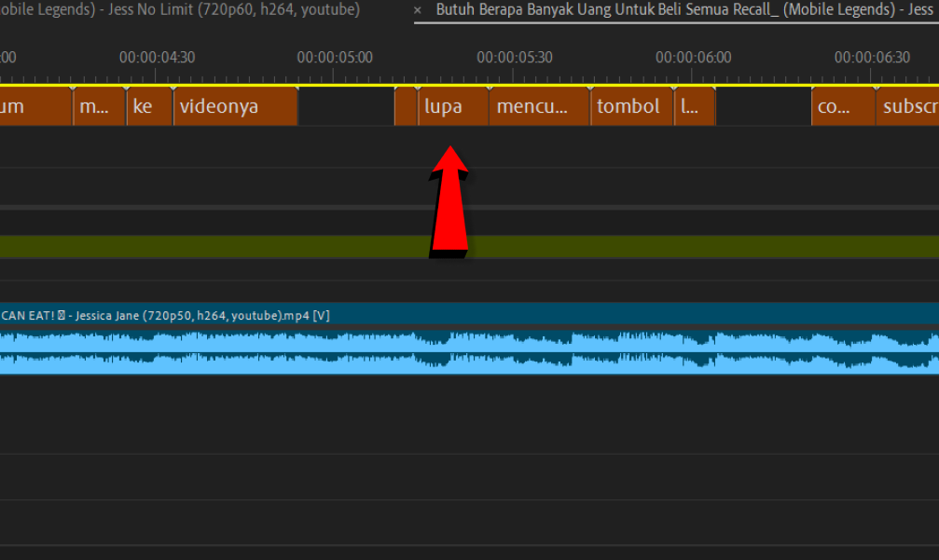
Task: Select the narrow 'l...' caption after 'tombol'
Action: (694, 106)
